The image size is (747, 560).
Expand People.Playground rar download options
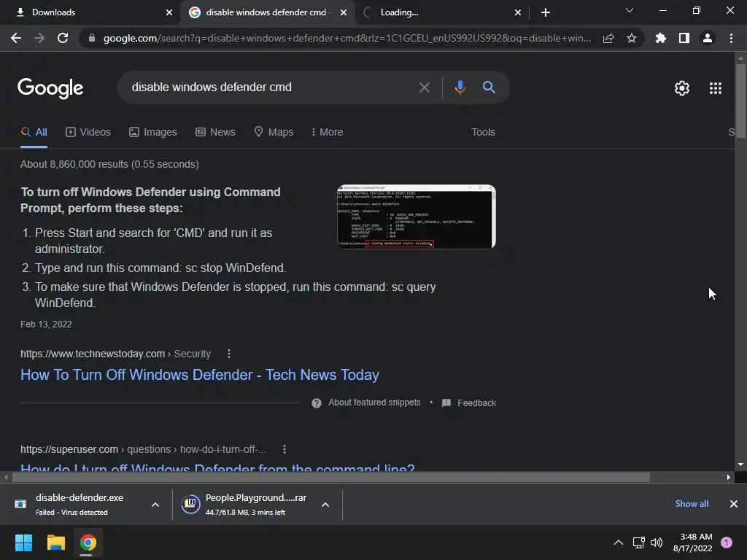(x=325, y=505)
